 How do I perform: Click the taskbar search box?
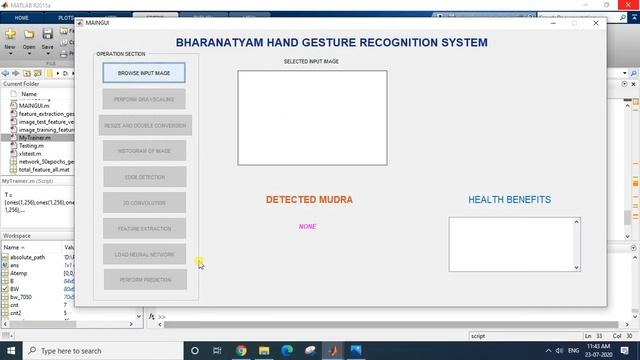click(103, 351)
